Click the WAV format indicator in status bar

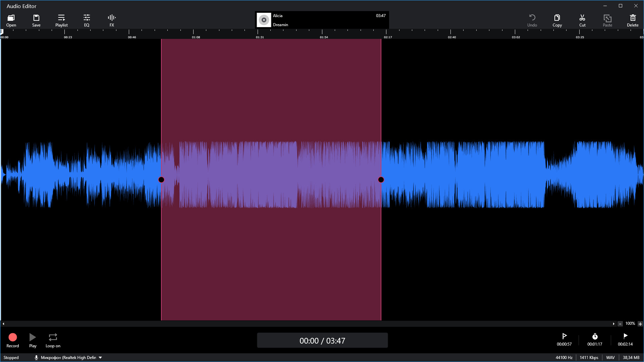click(x=610, y=357)
